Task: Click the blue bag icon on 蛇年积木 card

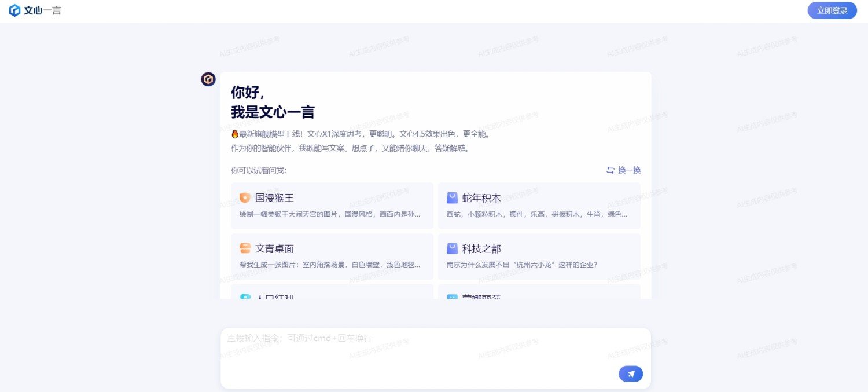Action: coord(452,197)
